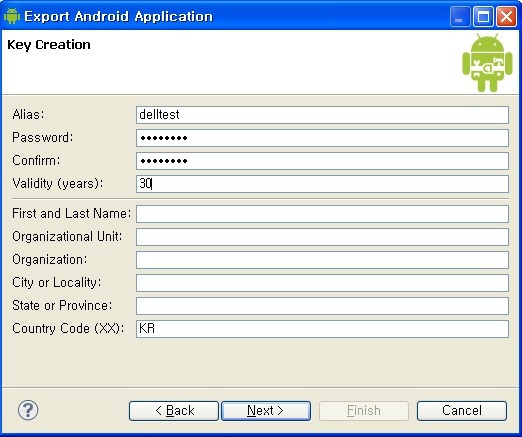Image resolution: width=522 pixels, height=437 pixels.
Task: Click the Country Code field with KR
Action: (x=322, y=329)
